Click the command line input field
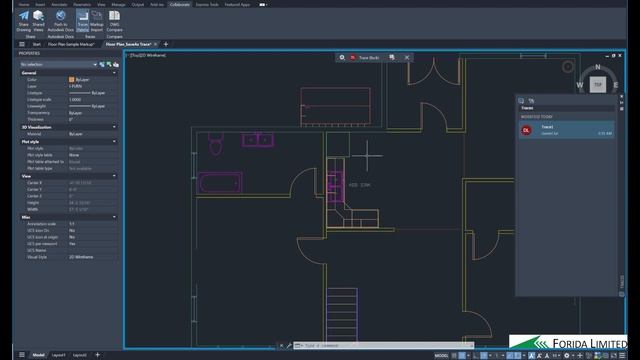The width and height of the screenshot is (640, 360). [388, 345]
